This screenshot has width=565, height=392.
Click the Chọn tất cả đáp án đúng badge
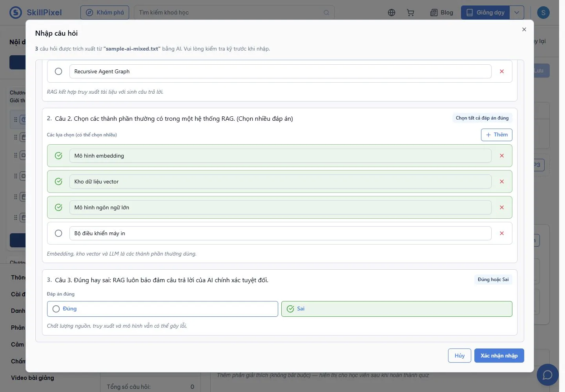(482, 118)
